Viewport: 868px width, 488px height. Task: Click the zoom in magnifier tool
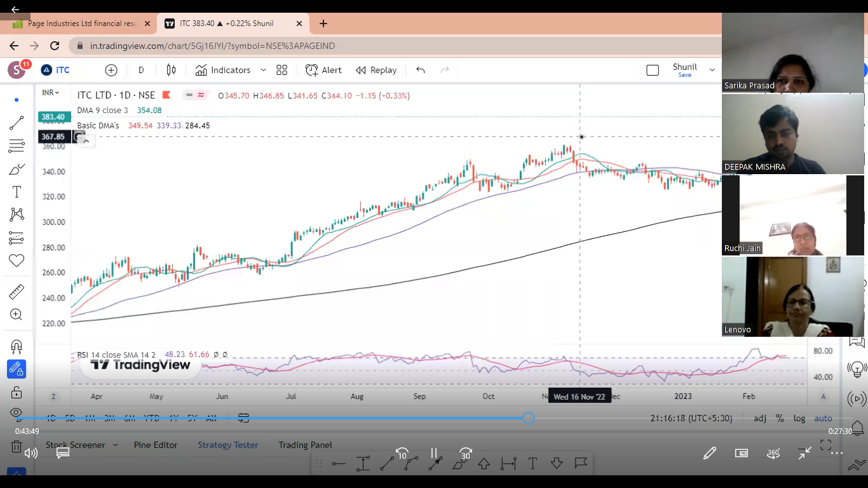tap(17, 315)
